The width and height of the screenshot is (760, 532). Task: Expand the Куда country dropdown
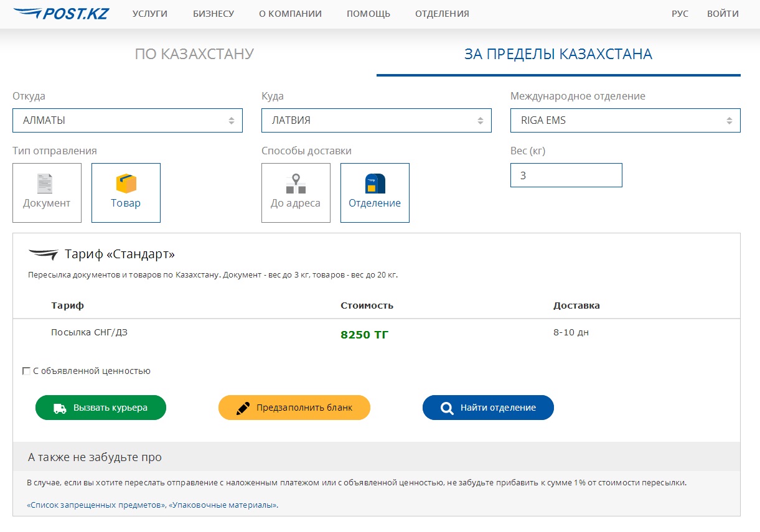pyautogui.click(x=376, y=121)
